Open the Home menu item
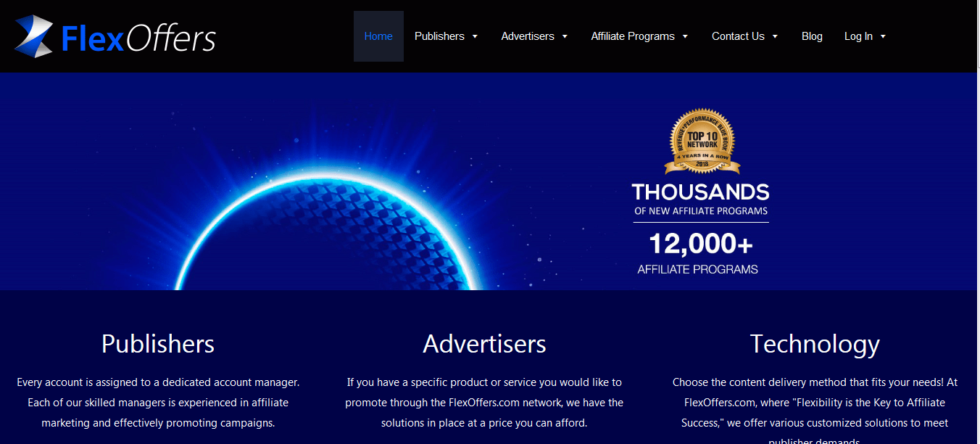The width and height of the screenshot is (980, 444). tap(378, 36)
